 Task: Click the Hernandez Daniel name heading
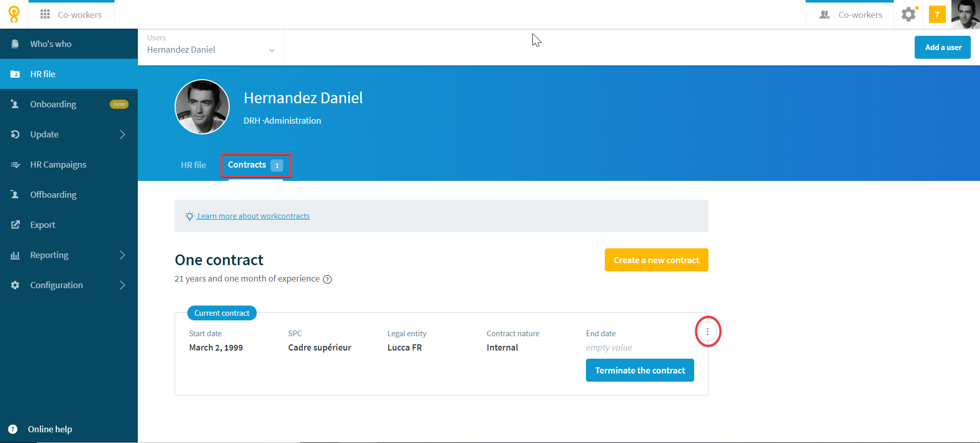(x=303, y=98)
